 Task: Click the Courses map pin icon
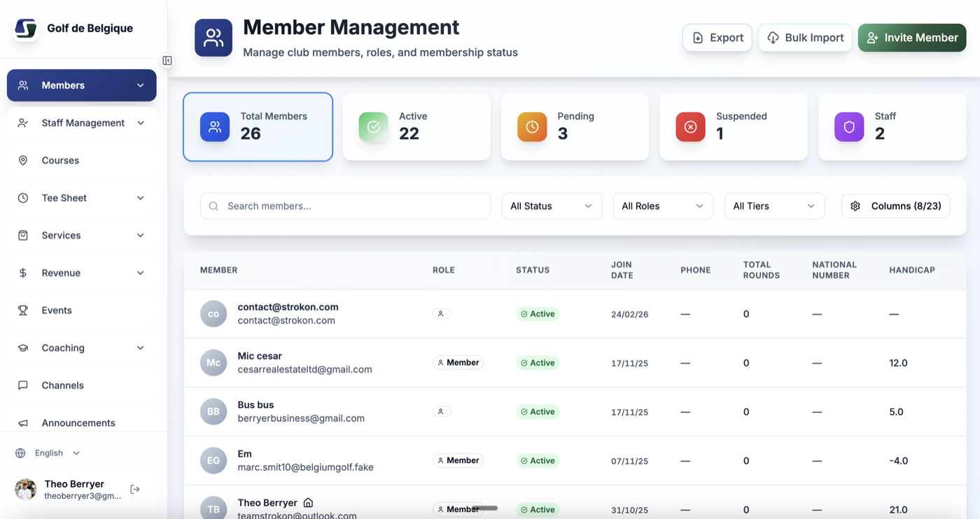[23, 160]
